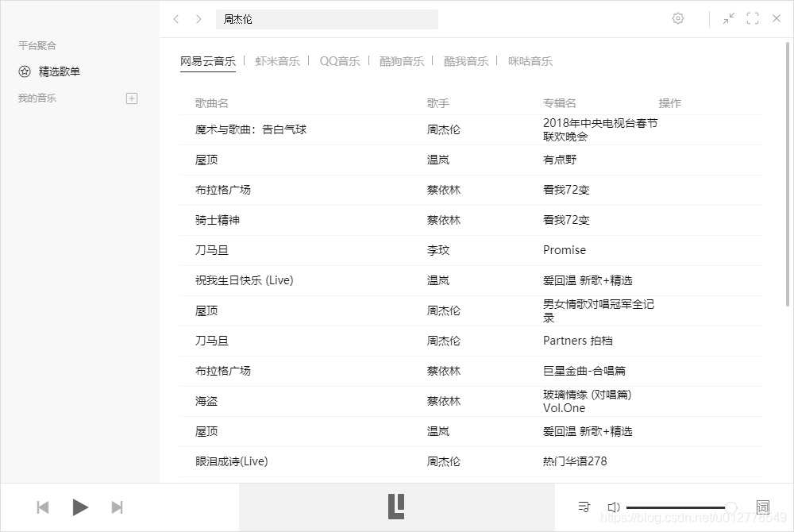This screenshot has width=794, height=532.
Task: Click album name Promise
Action: tap(564, 251)
